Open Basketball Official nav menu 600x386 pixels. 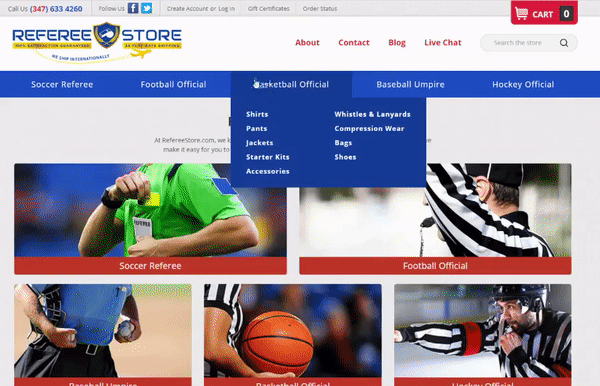[x=291, y=84]
